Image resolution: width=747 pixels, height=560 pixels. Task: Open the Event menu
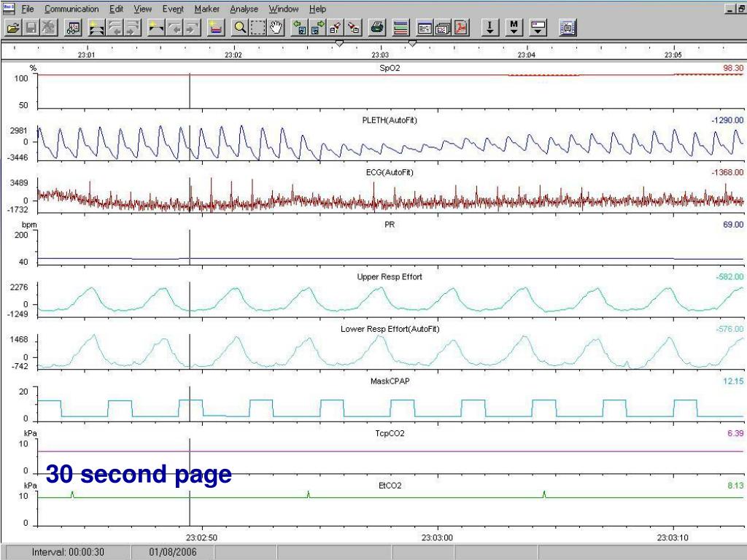tap(173, 9)
